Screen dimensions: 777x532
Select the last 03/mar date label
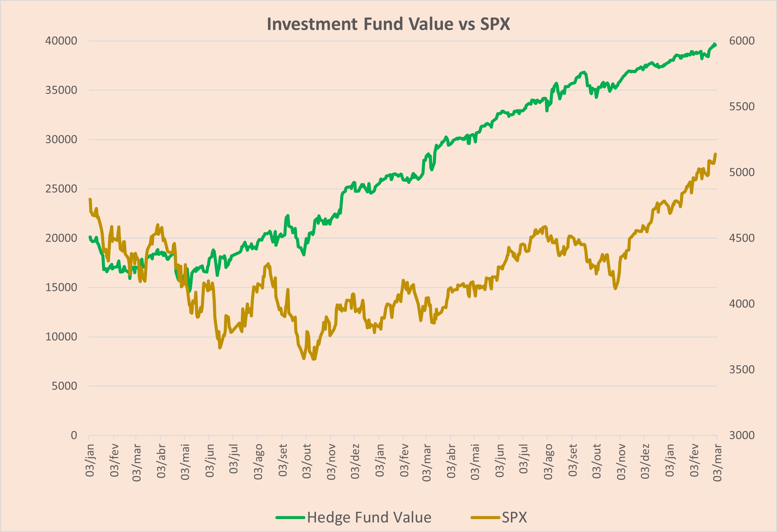coord(717,463)
